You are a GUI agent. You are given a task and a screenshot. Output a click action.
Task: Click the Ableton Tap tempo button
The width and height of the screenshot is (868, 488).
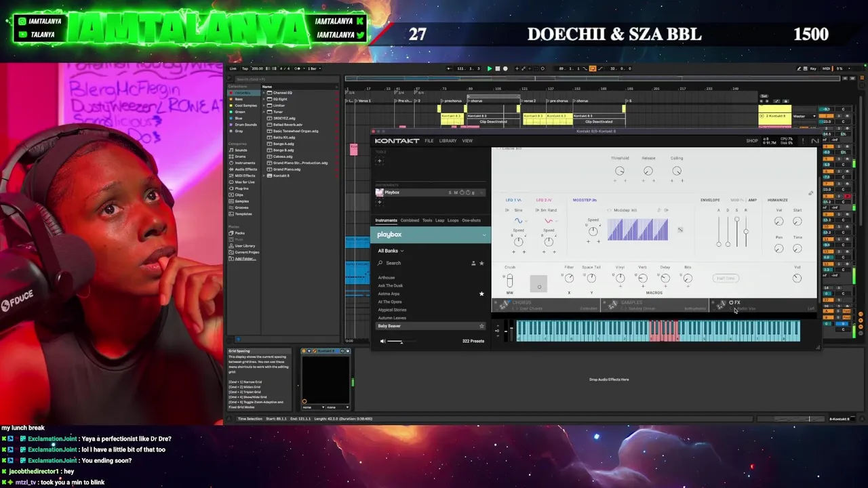244,68
